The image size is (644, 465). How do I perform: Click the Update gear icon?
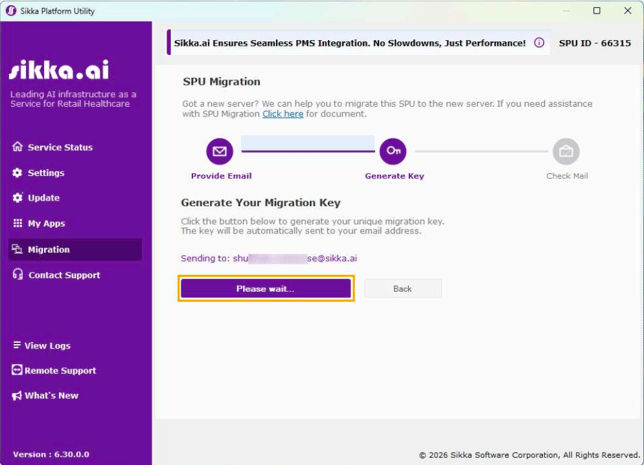tap(17, 198)
